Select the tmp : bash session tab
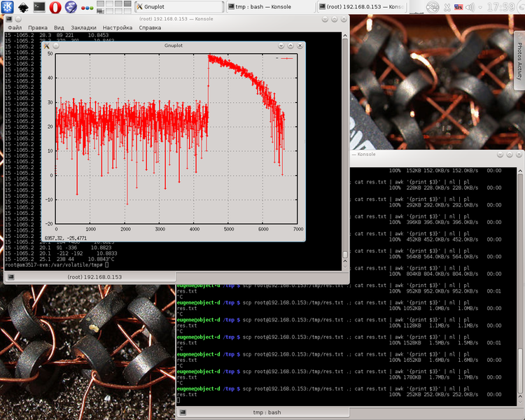 (262, 412)
